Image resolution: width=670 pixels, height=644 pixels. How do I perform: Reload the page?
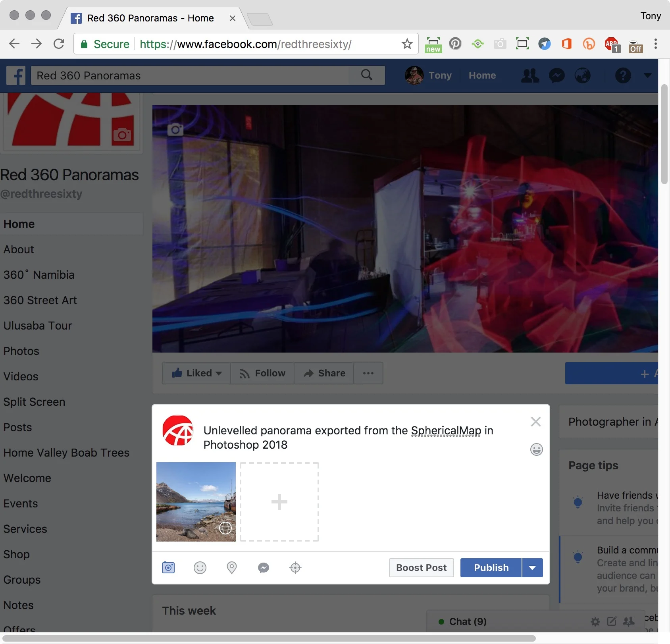coord(59,44)
